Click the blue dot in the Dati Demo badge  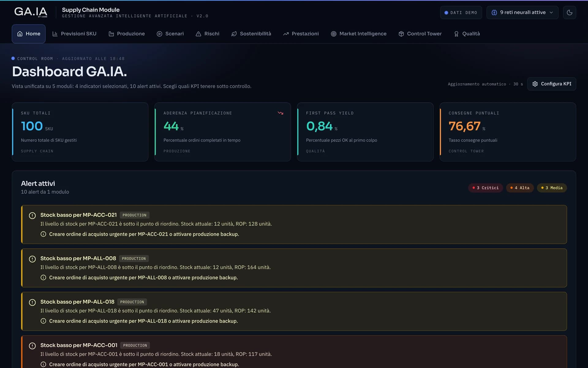coord(446,13)
